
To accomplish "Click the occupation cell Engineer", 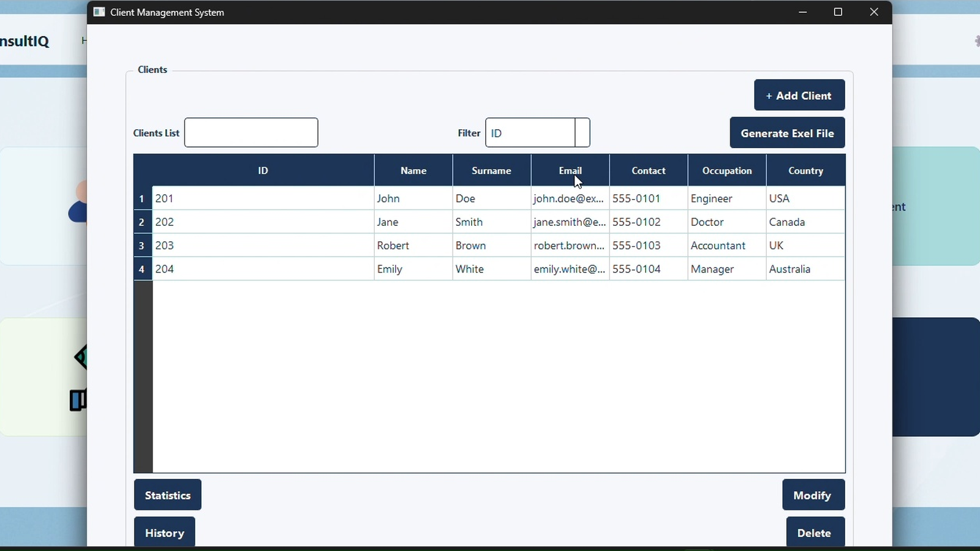I will point(727,198).
